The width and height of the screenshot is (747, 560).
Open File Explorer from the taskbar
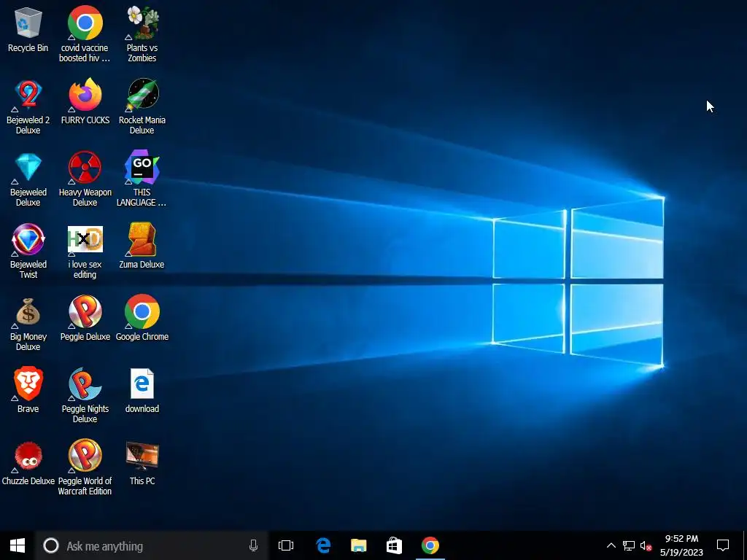359,545
